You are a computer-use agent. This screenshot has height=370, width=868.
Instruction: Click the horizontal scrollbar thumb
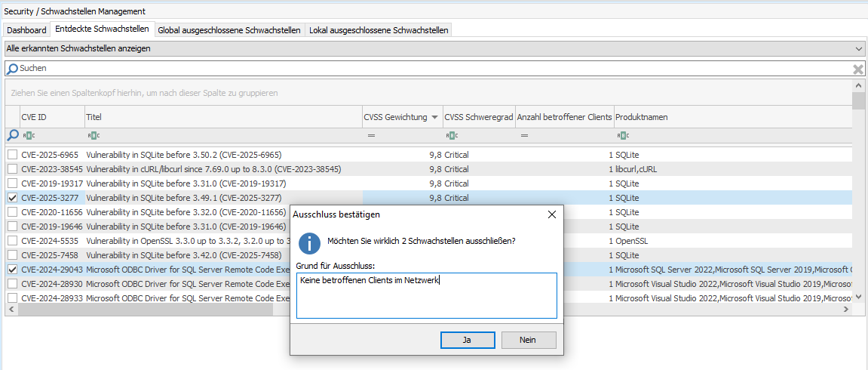tap(145, 310)
